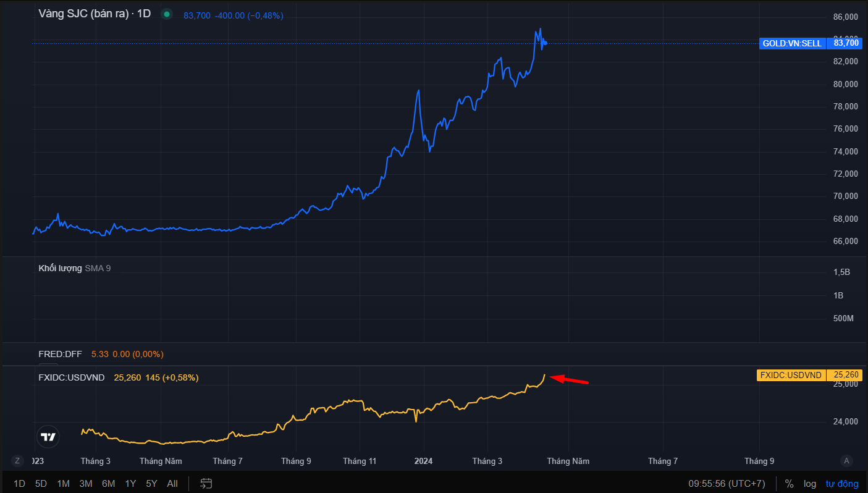Screen dimensions: 868x493
Task: Click the 74,000 price axis label
Action: (x=846, y=151)
